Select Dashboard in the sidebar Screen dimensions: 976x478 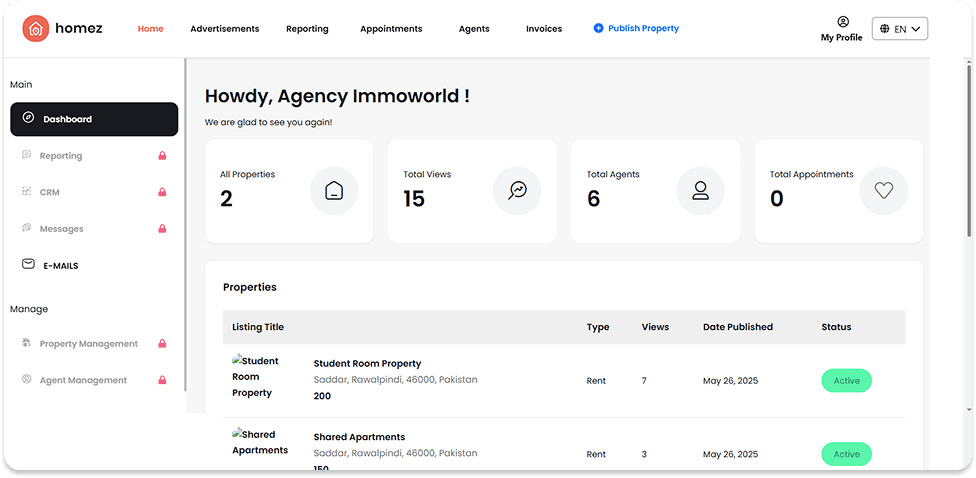point(94,119)
